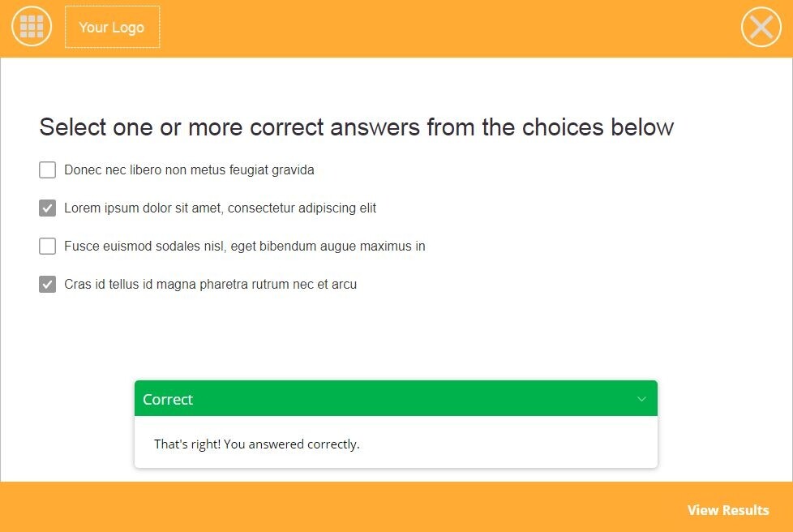Uncheck the Cras id tellus checkbox

48,284
